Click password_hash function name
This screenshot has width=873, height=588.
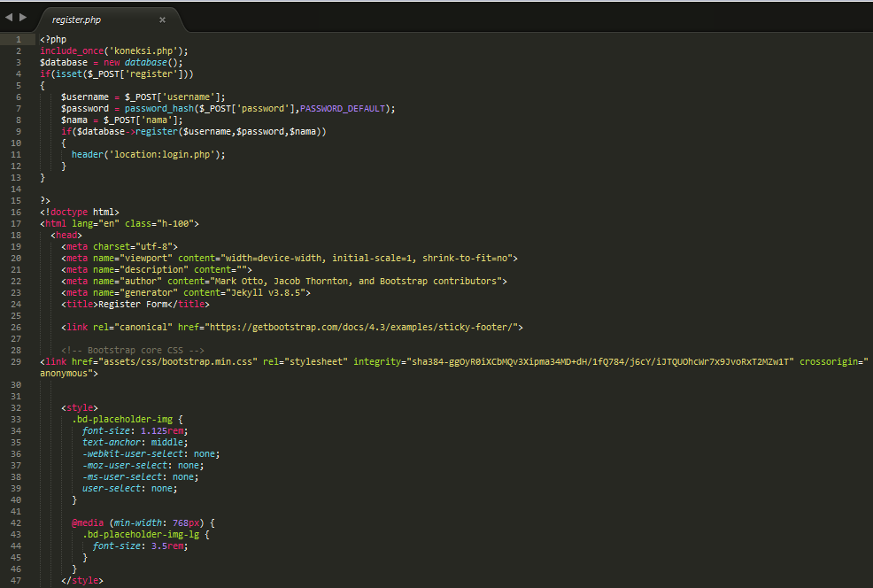[x=159, y=109]
